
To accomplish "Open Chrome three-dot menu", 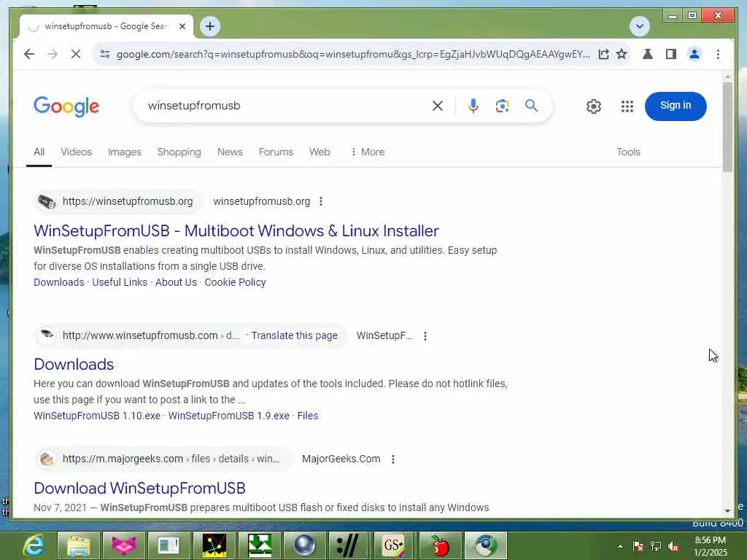I will coord(718,54).
